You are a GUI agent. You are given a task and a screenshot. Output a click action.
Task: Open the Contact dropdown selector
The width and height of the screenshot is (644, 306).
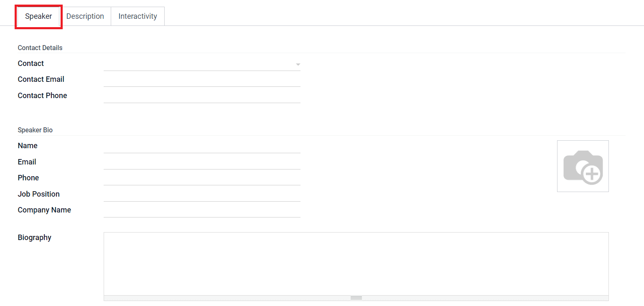[298, 64]
